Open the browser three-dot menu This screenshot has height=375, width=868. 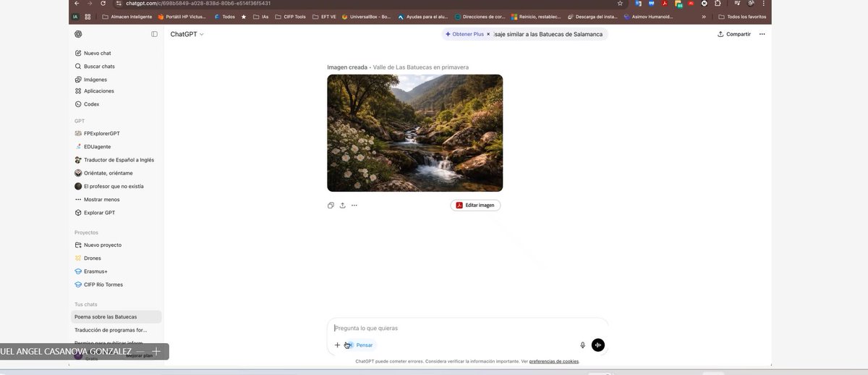pyautogui.click(x=764, y=3)
